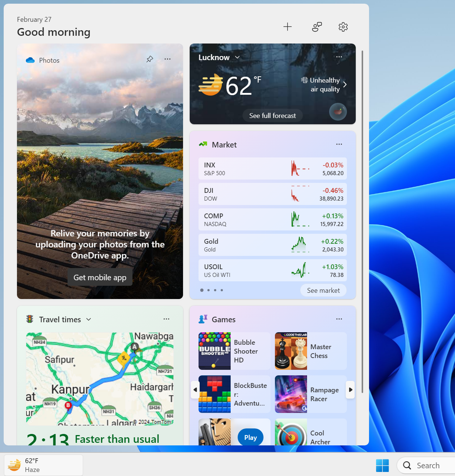The height and width of the screenshot is (476, 455).
Task: Click the traffic light icon
Action: (30, 319)
